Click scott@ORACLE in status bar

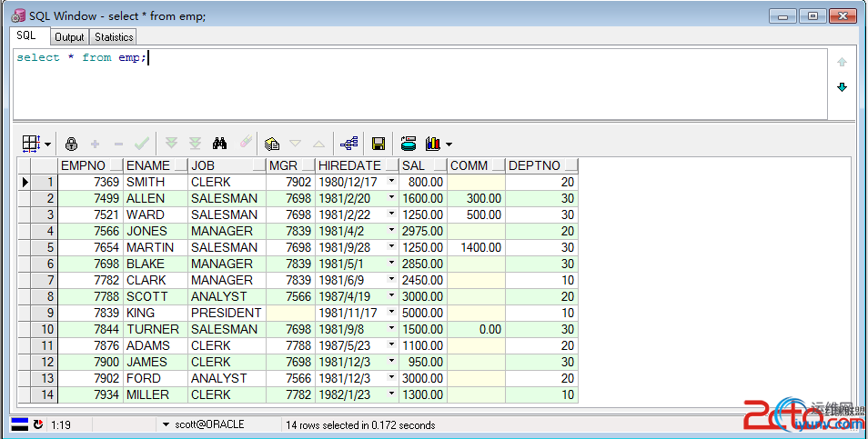(x=209, y=424)
